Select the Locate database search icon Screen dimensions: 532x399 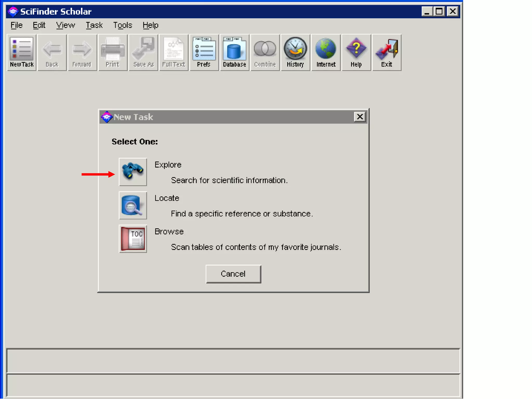[x=133, y=205]
